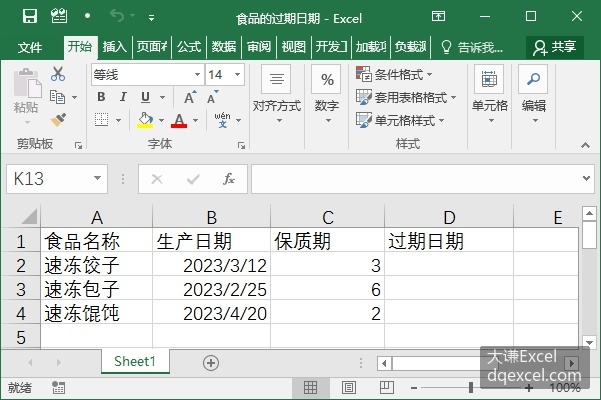Switch to the 公式 tab
601x400 pixels.
coord(189,47)
